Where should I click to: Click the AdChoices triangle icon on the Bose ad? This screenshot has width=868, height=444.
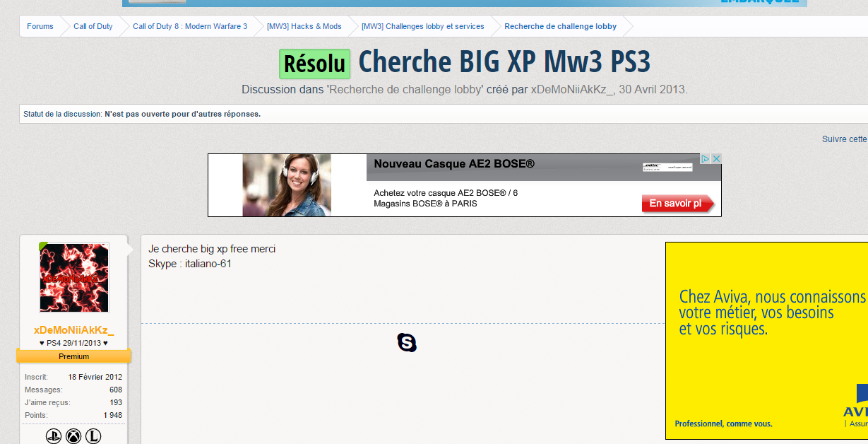tap(705, 159)
